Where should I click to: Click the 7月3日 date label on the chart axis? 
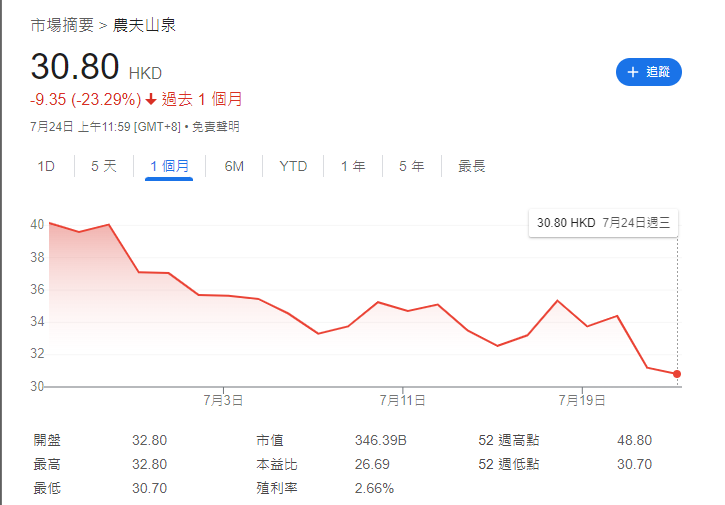[223, 400]
